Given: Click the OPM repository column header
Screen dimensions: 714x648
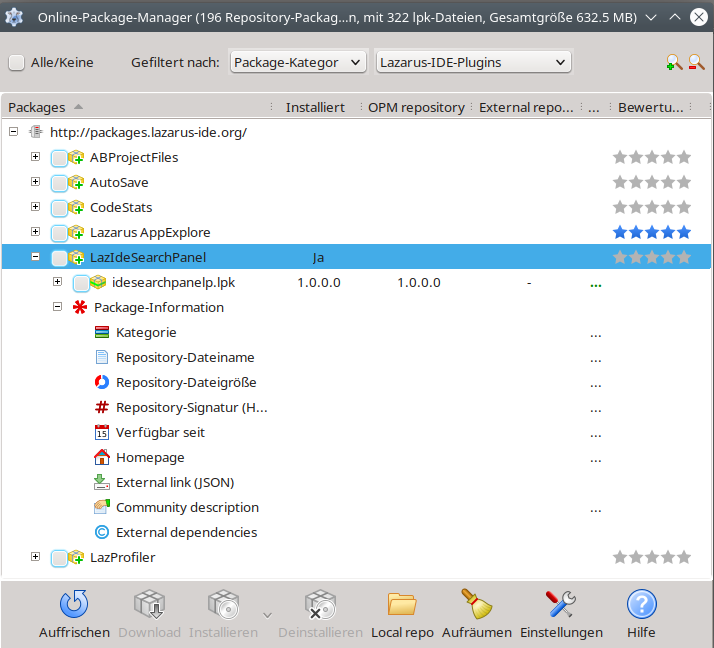Looking at the screenshot, I should [x=416, y=107].
